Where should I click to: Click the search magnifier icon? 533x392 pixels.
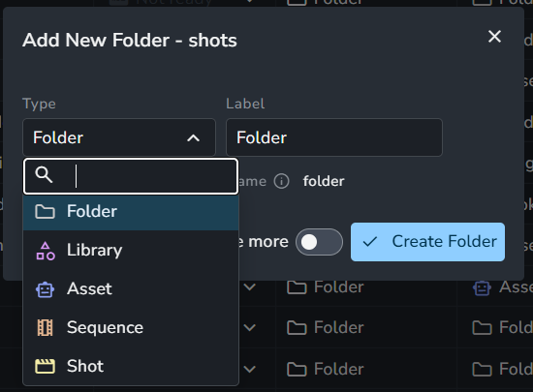click(44, 175)
